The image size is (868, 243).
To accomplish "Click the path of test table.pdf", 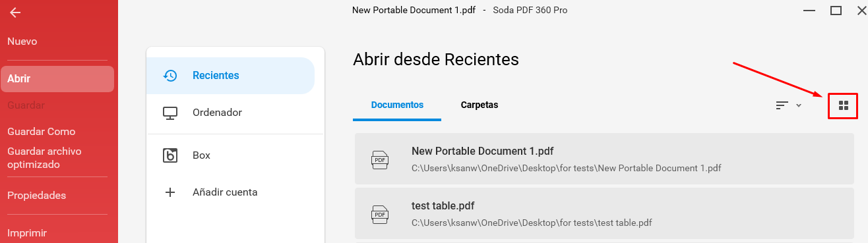I will (x=532, y=223).
